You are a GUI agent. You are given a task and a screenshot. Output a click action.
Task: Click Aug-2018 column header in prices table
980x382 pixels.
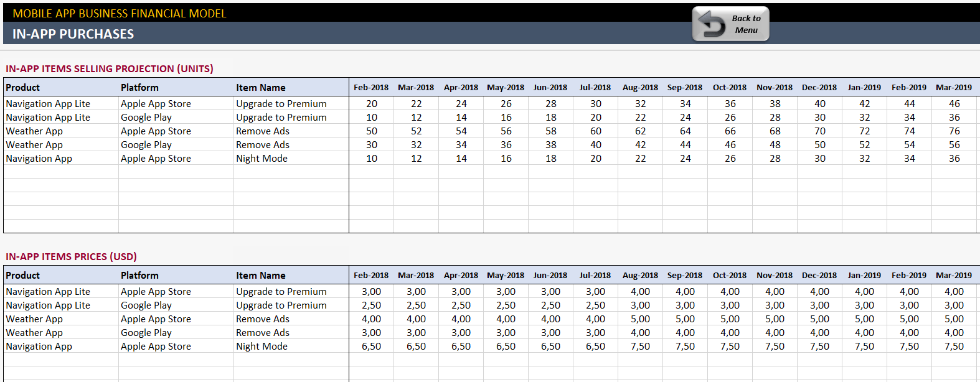[x=640, y=276]
